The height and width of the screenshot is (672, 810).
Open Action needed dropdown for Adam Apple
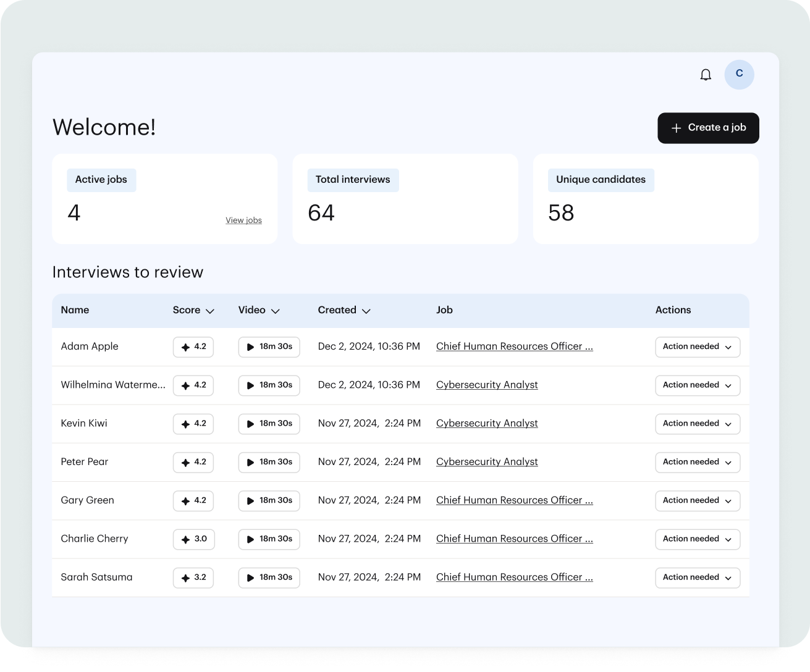tap(697, 346)
